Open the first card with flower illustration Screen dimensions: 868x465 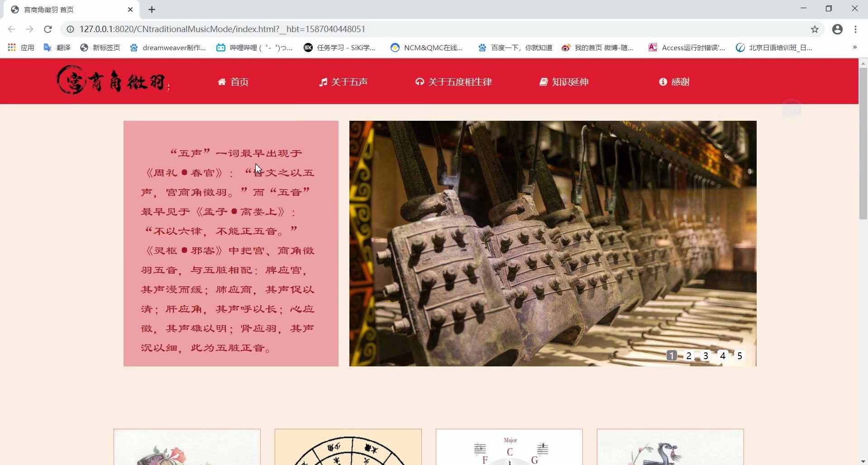(x=187, y=447)
